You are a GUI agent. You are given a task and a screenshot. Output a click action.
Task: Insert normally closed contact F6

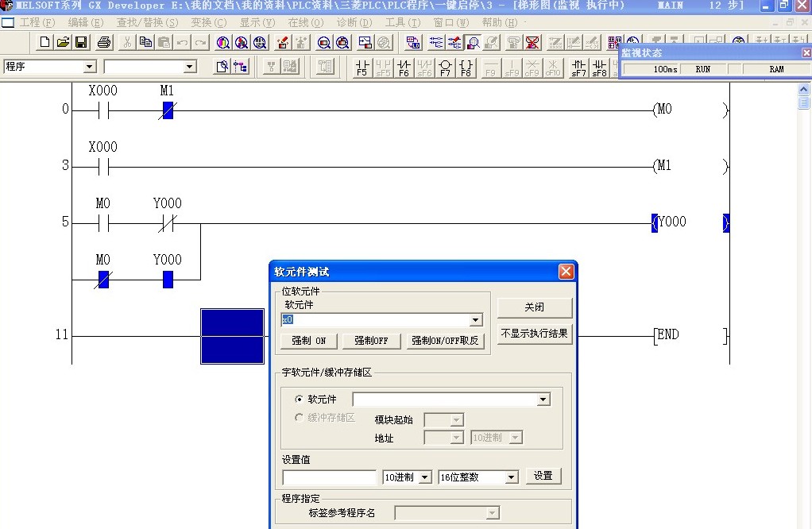tap(404, 68)
